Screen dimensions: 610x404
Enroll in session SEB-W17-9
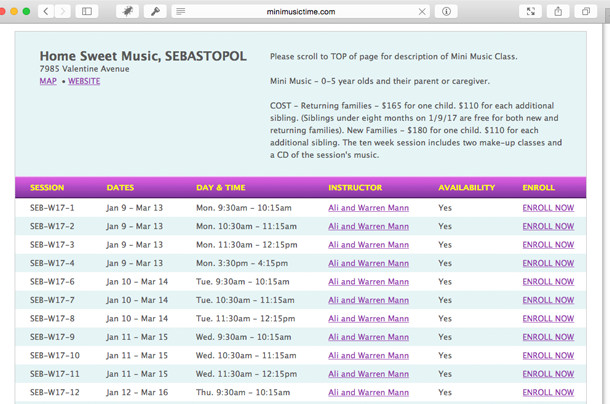pyautogui.click(x=548, y=337)
